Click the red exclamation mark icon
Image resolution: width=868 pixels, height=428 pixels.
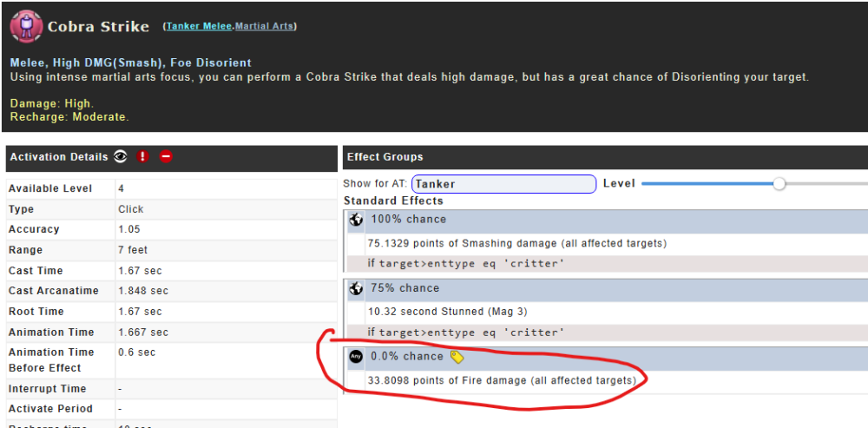pos(143,157)
